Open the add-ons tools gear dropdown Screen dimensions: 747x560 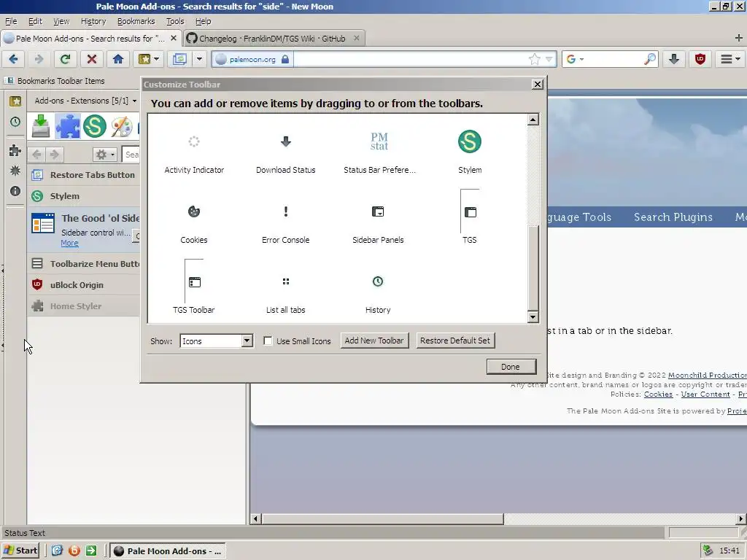tap(105, 155)
